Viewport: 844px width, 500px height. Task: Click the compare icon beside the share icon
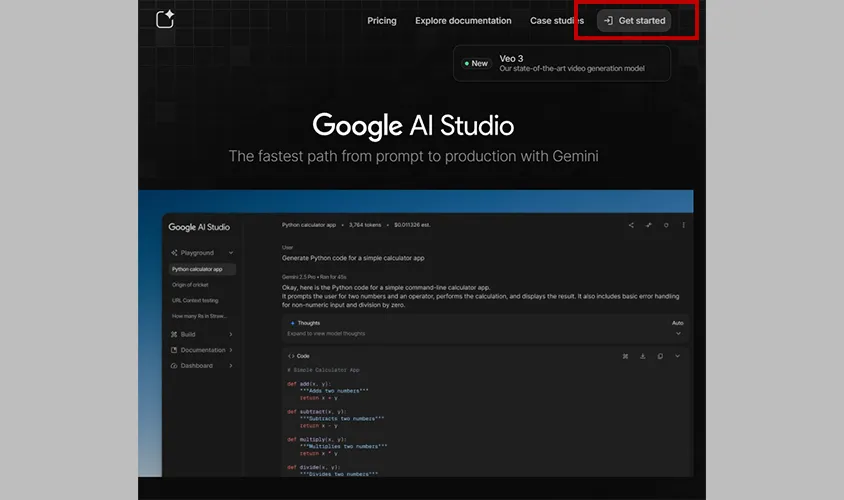tap(648, 226)
